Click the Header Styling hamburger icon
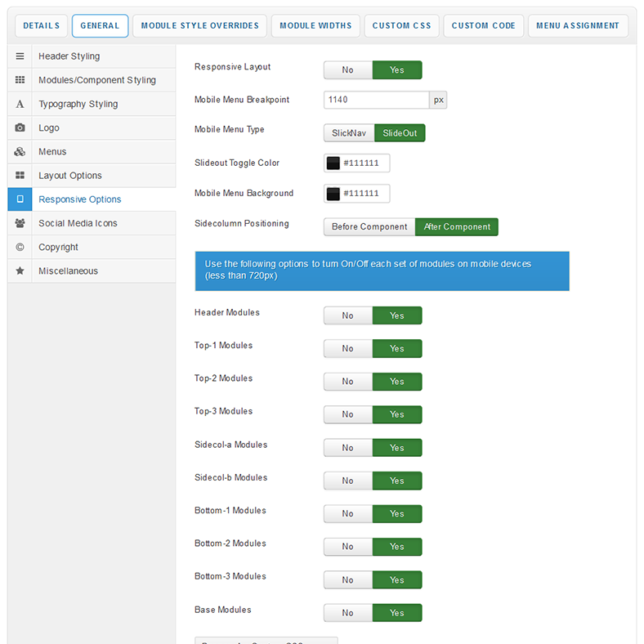The width and height of the screenshot is (644, 644). [x=20, y=56]
